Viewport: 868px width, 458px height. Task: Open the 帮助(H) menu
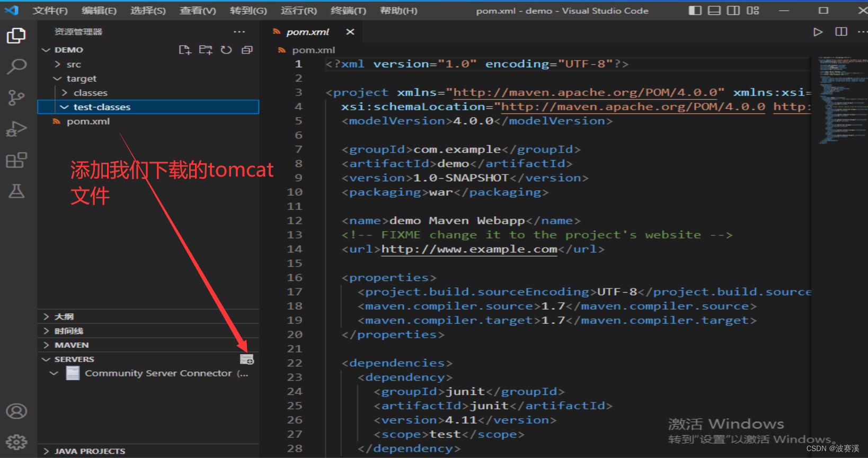coord(398,11)
